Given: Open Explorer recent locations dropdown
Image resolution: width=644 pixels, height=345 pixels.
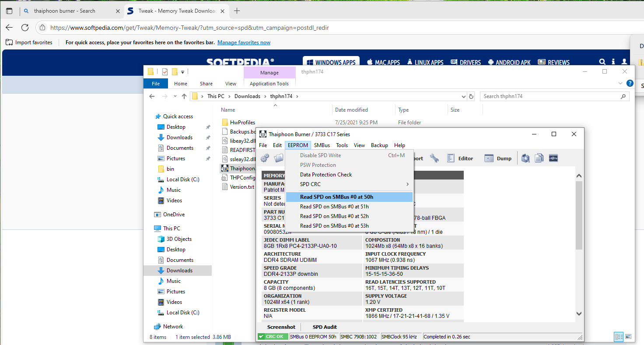Looking at the screenshot, I should click(x=175, y=96).
